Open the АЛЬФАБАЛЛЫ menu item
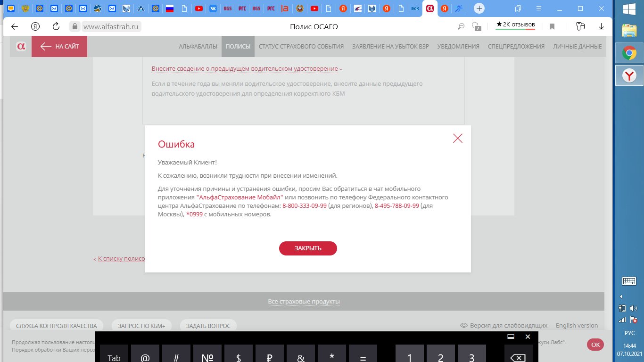 pos(198,46)
